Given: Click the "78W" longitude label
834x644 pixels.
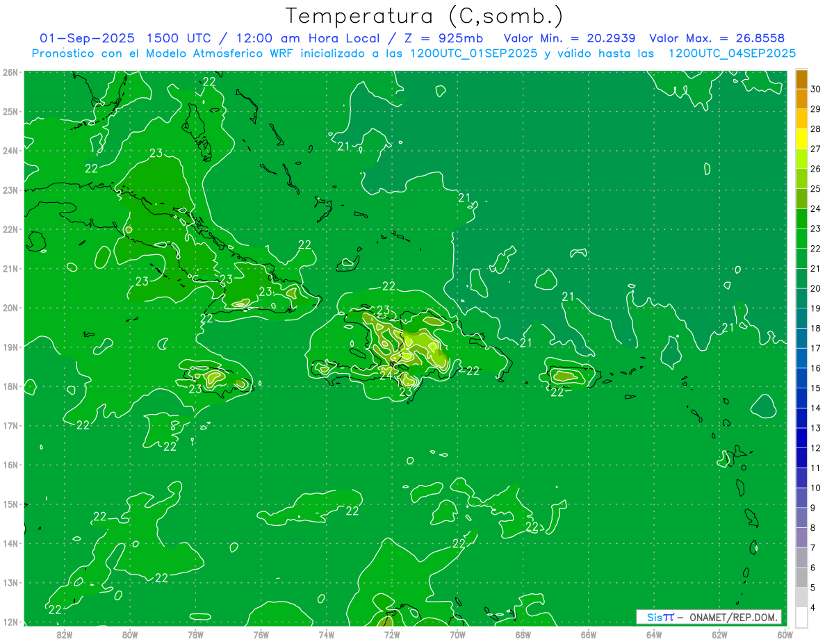Looking at the screenshot, I should (195, 634).
